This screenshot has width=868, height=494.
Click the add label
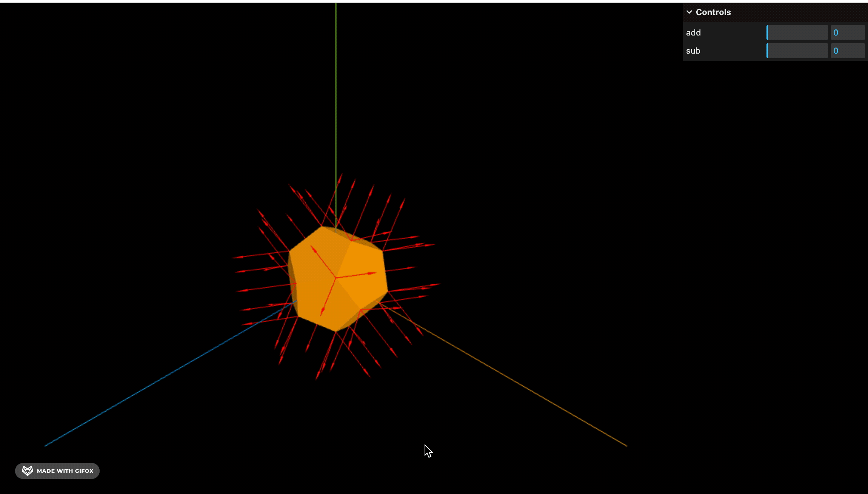693,32
